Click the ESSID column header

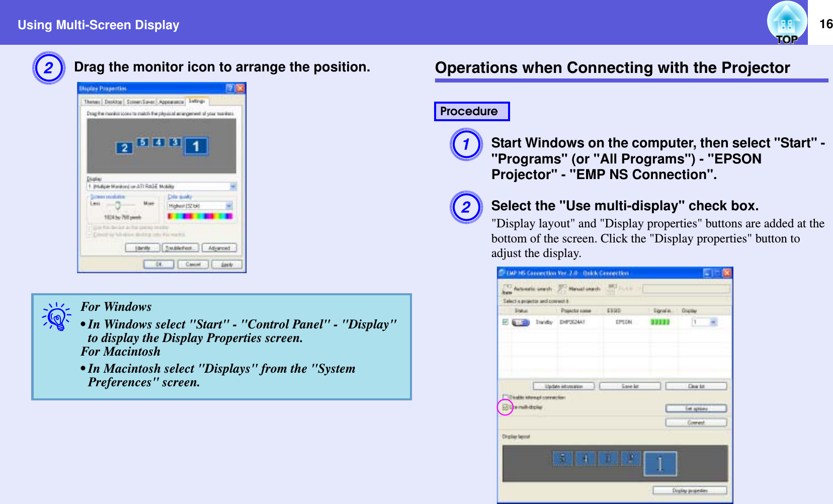click(614, 311)
